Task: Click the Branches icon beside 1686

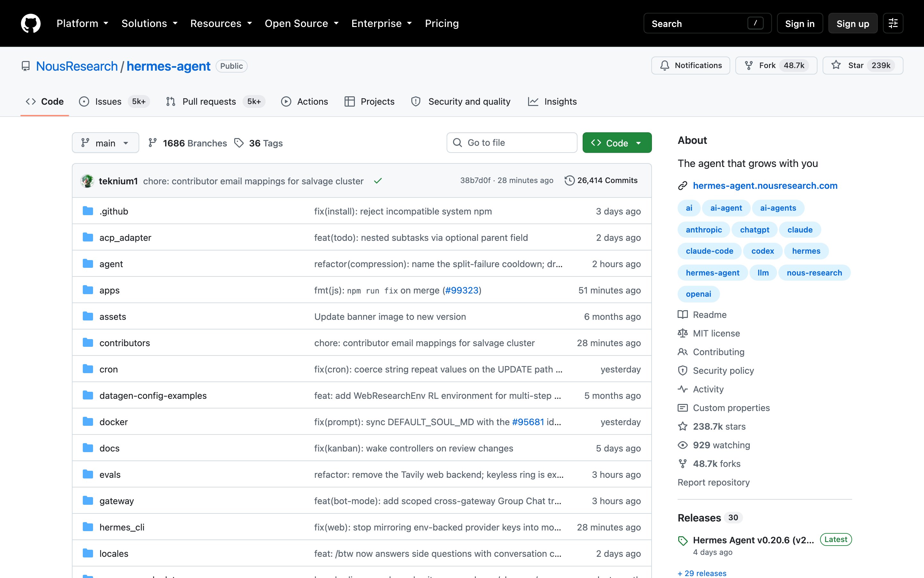Action: click(153, 143)
